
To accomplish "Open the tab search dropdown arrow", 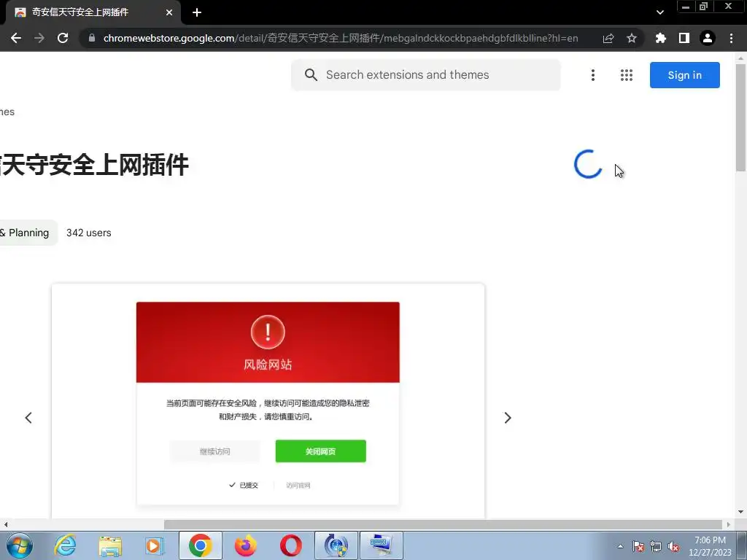I will [x=659, y=12].
